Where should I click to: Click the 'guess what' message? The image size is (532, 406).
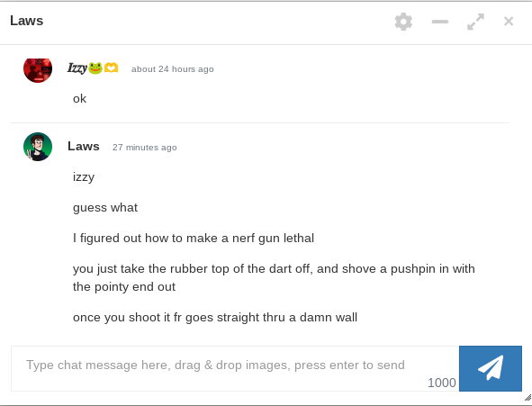(x=105, y=208)
